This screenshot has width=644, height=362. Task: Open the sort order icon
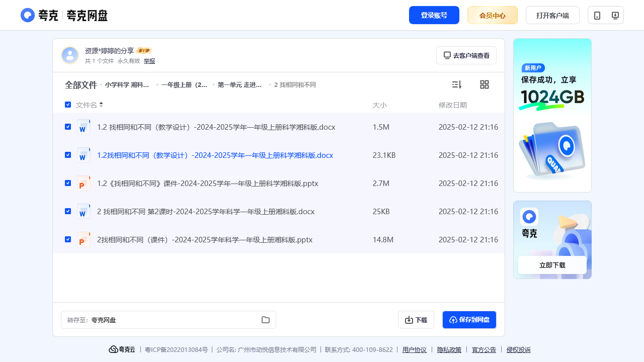457,84
